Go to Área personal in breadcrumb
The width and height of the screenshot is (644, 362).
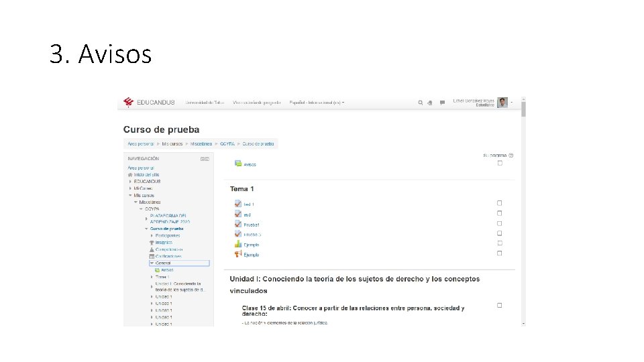click(140, 144)
